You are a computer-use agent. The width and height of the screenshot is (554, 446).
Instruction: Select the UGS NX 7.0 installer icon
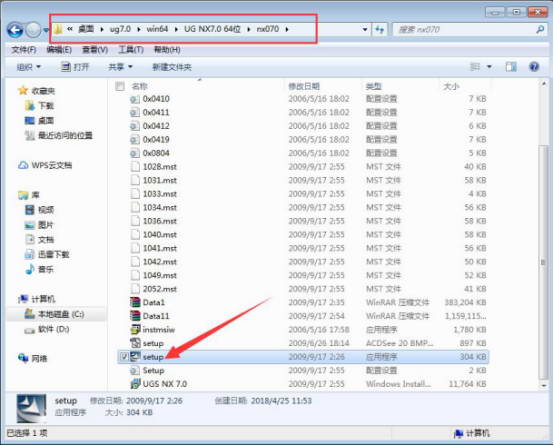point(135,384)
